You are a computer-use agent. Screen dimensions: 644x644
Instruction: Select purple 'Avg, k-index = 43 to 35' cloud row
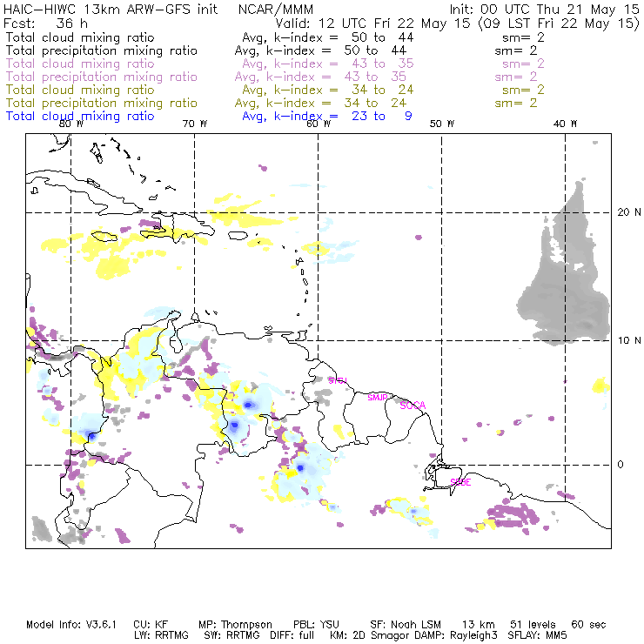tap(328, 64)
